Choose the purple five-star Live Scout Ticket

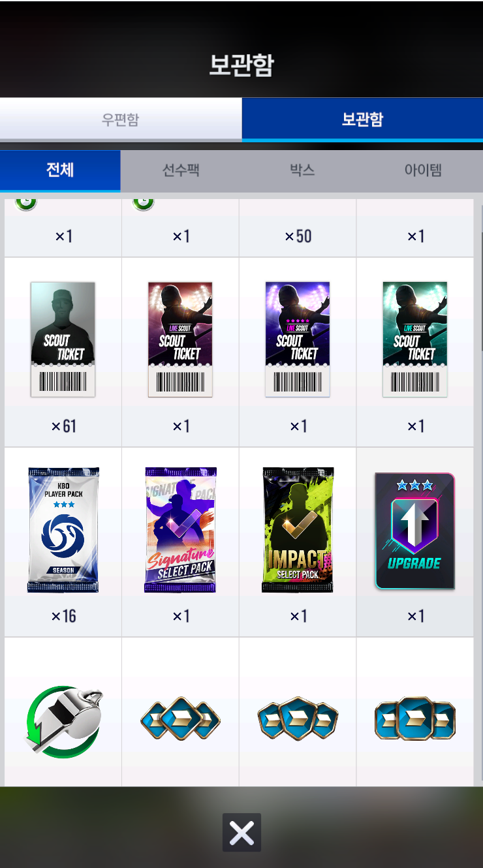click(298, 339)
